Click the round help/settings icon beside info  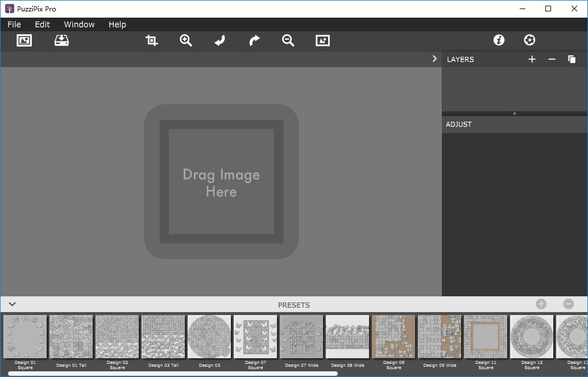[x=529, y=40]
